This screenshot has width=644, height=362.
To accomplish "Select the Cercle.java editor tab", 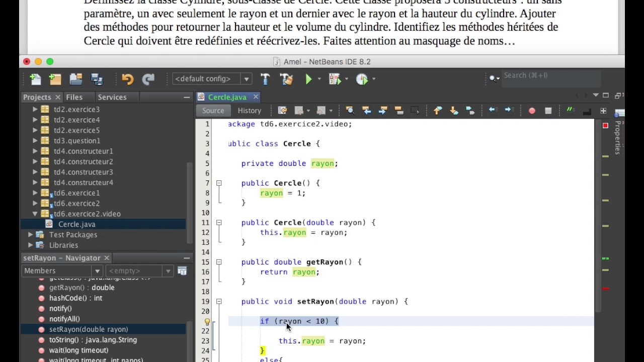I will pos(227,97).
